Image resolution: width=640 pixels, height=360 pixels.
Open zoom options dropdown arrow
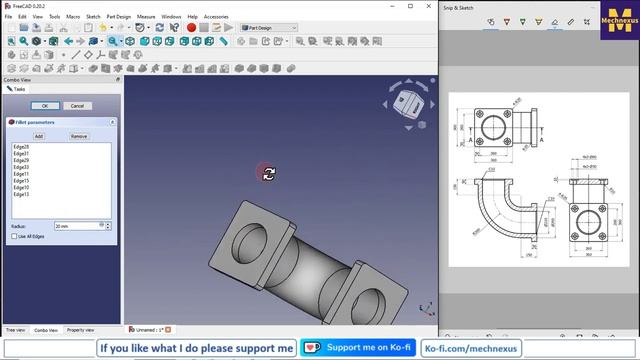tap(121, 41)
